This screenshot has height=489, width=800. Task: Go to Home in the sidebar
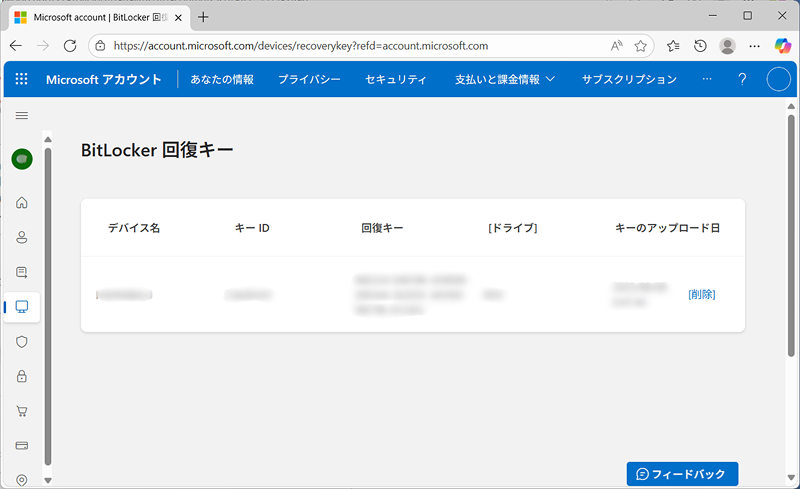coord(22,203)
